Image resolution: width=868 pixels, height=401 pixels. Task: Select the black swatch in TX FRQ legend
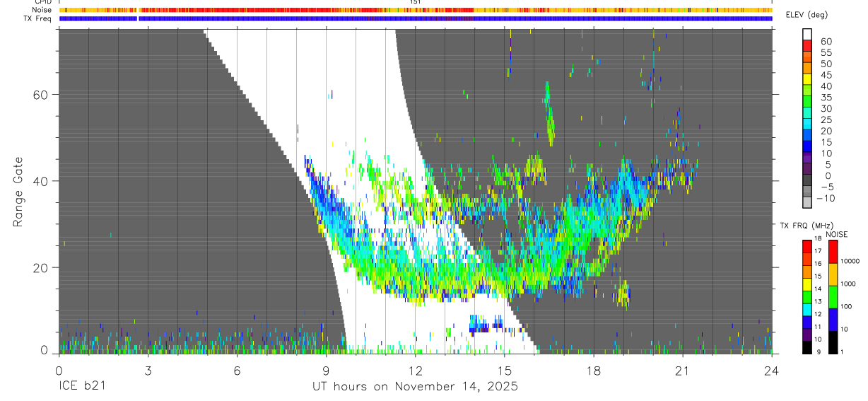coord(807,347)
